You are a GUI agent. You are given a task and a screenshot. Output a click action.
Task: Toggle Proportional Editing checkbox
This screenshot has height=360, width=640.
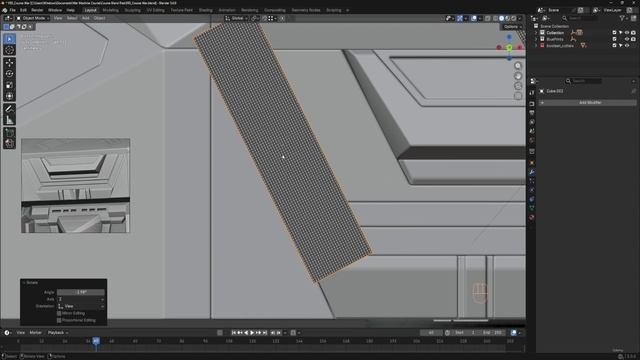tap(59, 320)
